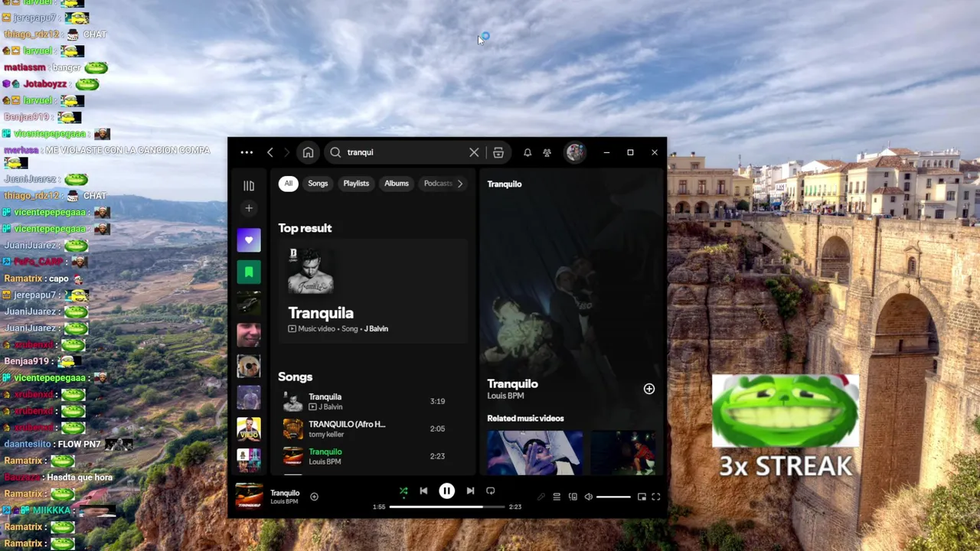The image size is (980, 551).
Task: Click the 3:19 duration of Tranquila
Action: click(x=437, y=401)
